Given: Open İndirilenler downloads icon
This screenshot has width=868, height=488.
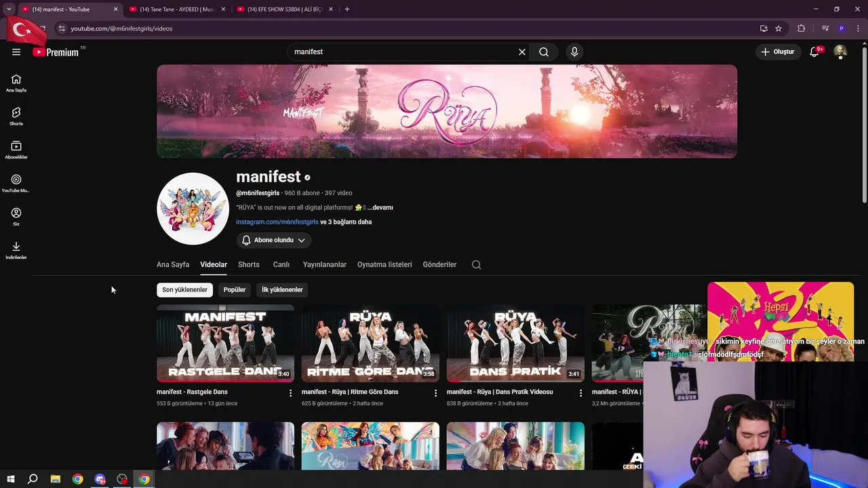Looking at the screenshot, I should (16, 250).
